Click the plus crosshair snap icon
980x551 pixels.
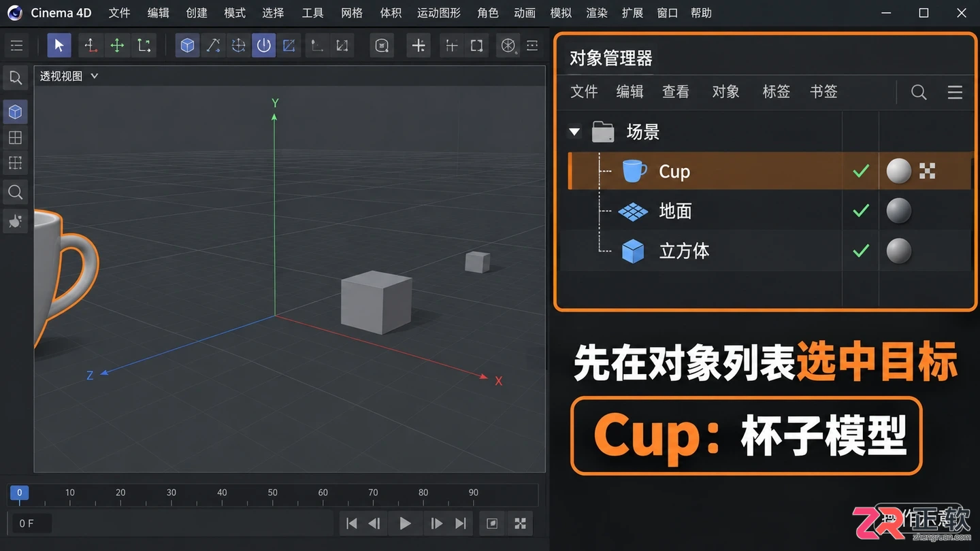pos(419,46)
